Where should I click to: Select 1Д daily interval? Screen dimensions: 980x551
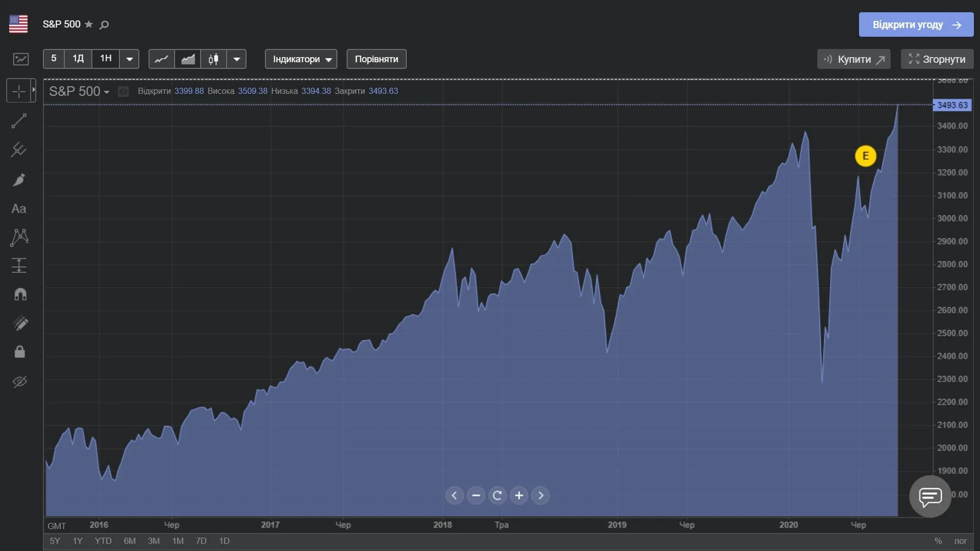[x=78, y=59]
